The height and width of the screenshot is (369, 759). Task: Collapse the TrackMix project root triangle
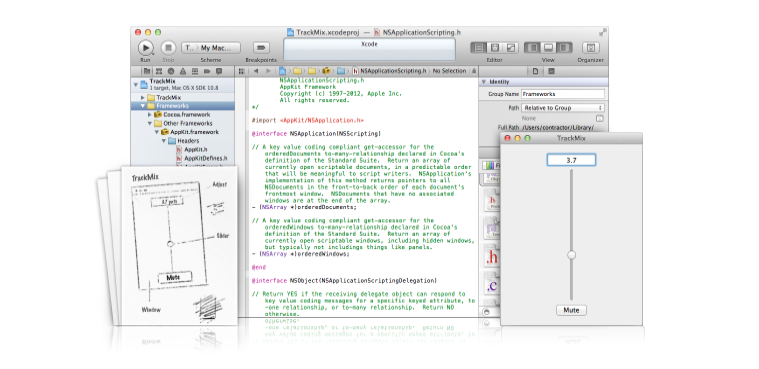(x=136, y=84)
